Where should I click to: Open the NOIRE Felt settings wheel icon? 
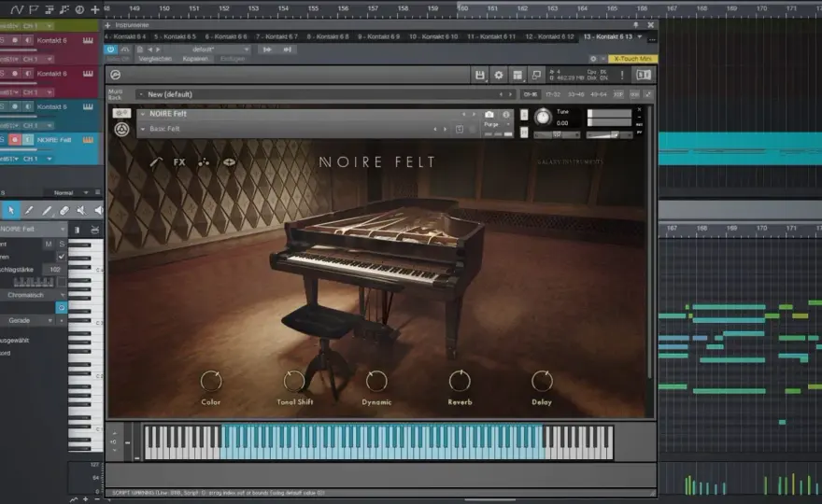(121, 130)
